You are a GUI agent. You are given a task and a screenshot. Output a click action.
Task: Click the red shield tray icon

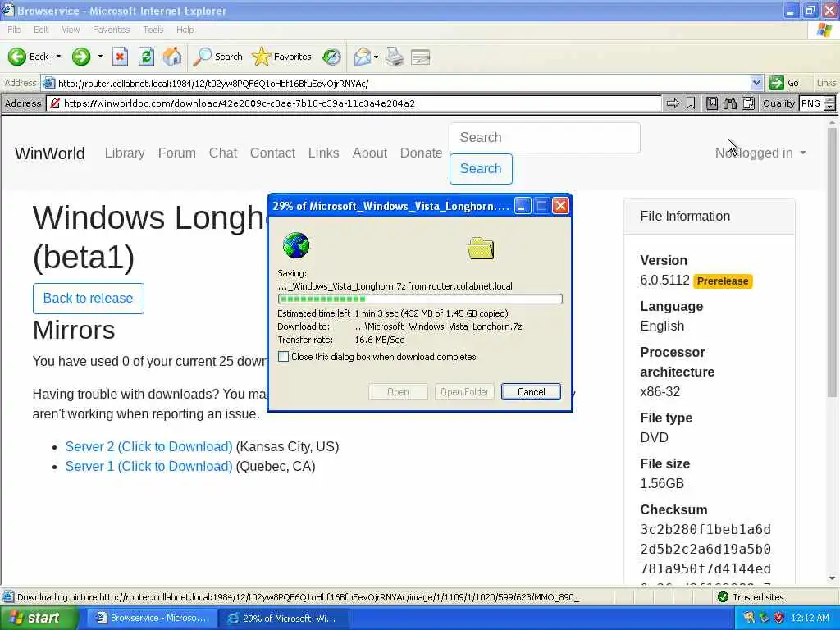pyautogui.click(x=779, y=619)
